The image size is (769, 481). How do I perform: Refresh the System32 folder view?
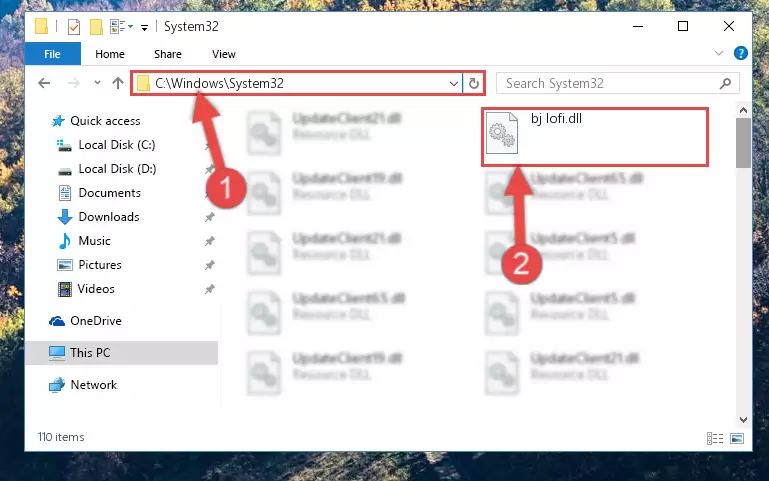pyautogui.click(x=473, y=83)
